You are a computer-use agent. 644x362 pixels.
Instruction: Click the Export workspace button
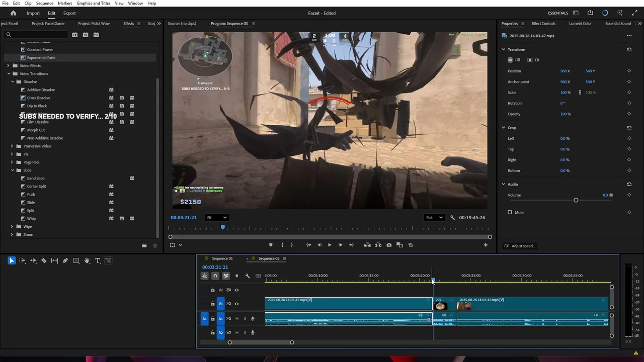[x=69, y=13]
